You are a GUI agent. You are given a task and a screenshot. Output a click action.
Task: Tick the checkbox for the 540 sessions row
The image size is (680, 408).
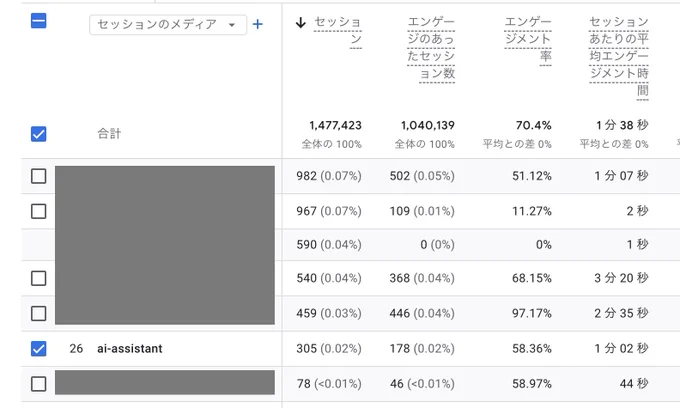click(x=39, y=278)
